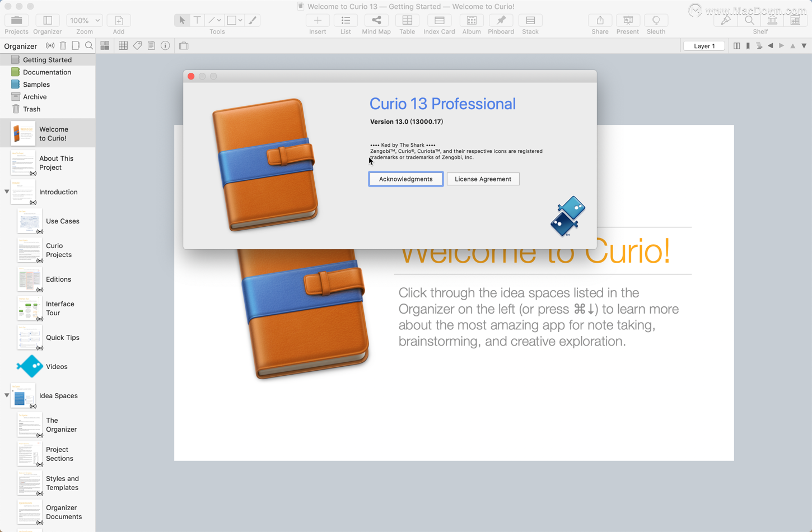812x532 pixels.
Task: Click the Organizer trash can icon
Action: [x=63, y=46]
